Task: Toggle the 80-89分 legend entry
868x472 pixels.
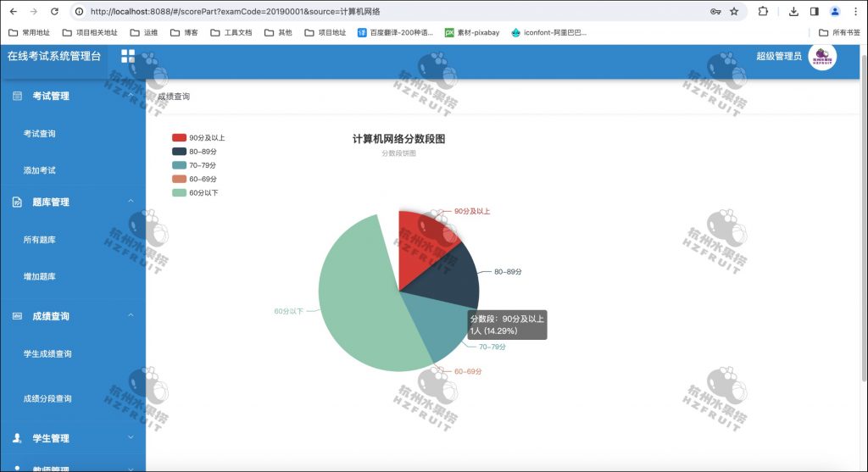Action: (x=194, y=152)
